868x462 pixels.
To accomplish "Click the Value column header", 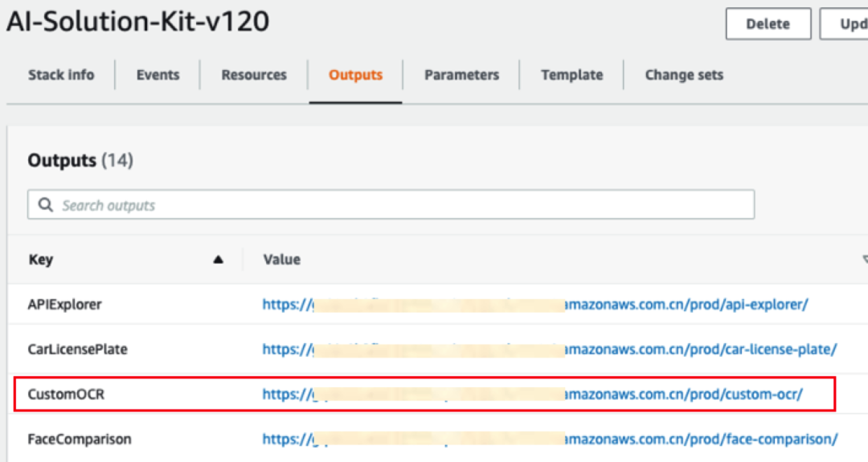I will coord(282,260).
